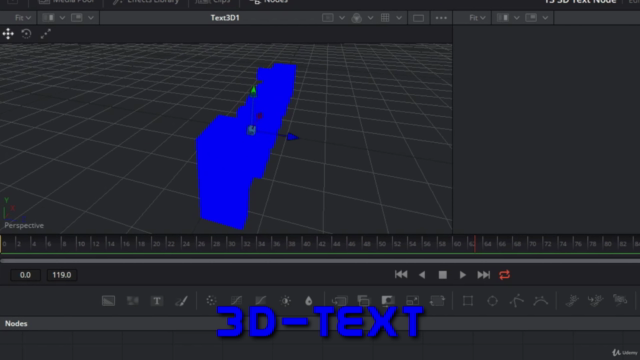Open the left viewer Fit zoom dropdown
The image size is (640, 360).
[22, 18]
